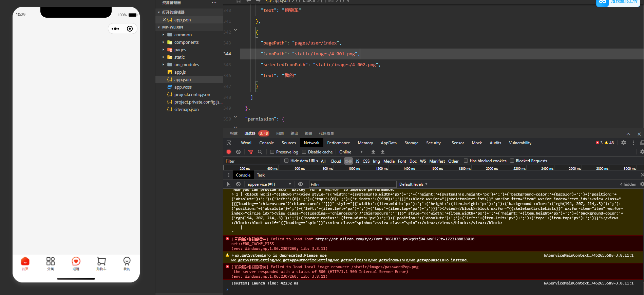The width and height of the screenshot is (644, 295).
Task: Close the app.json open editor entry
Action: 164,20
